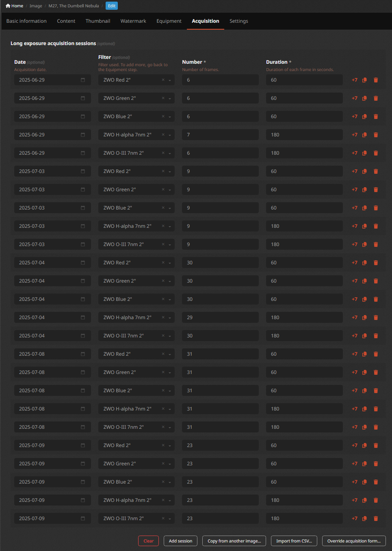Image resolution: width=392 pixels, height=551 pixels.
Task: Click Number field showing 29 for 2025-07-04 H-alpha
Action: coord(220,318)
